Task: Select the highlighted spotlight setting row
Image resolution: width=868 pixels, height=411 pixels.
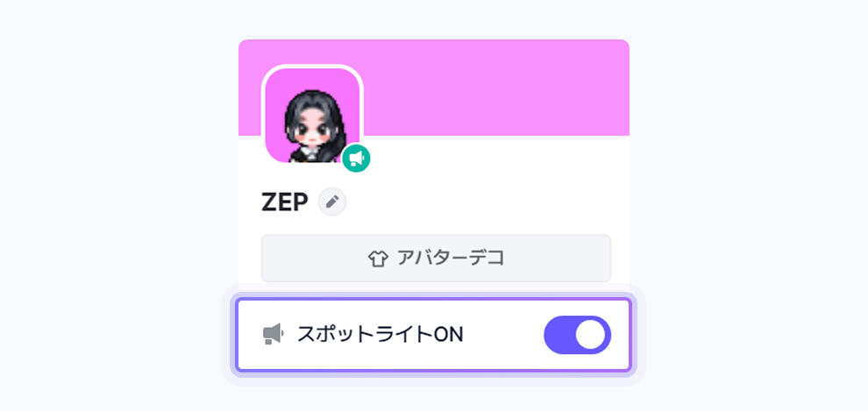Action: (433, 335)
